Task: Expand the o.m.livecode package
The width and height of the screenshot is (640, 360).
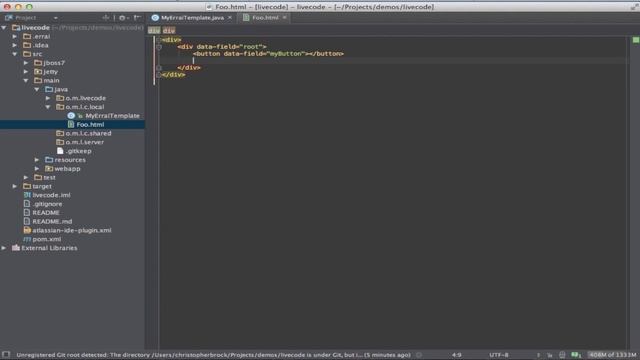Action: pyautogui.click(x=48, y=98)
